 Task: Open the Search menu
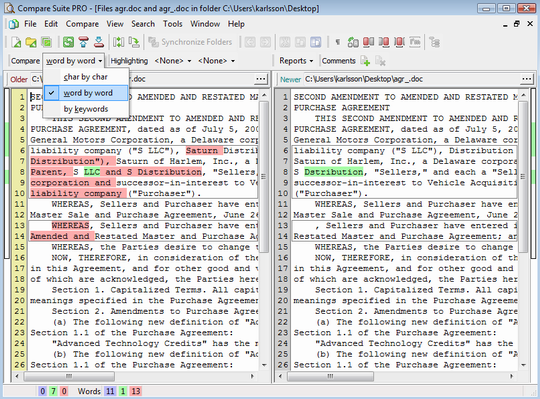pyautogui.click(x=143, y=24)
